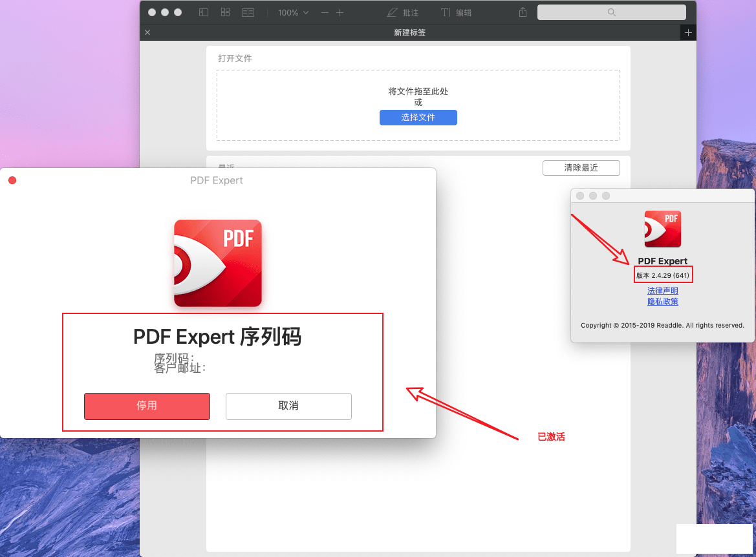Click the 打开文件 heading text

pyautogui.click(x=235, y=58)
